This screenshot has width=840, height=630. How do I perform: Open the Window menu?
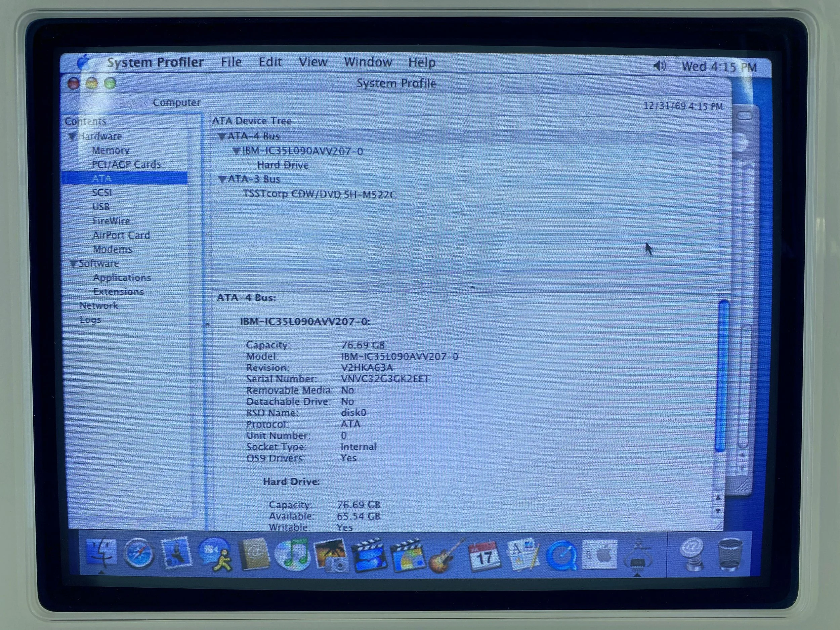pyautogui.click(x=368, y=62)
